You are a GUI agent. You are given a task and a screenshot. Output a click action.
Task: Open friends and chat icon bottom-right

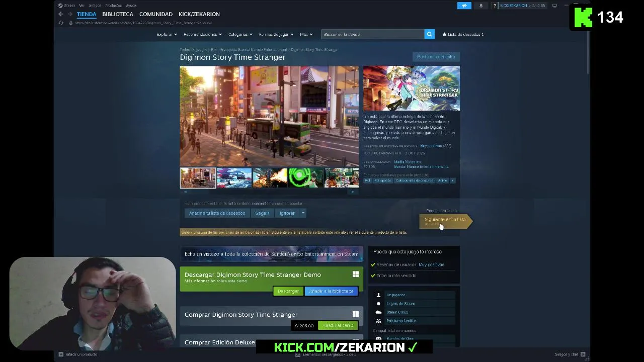(x=583, y=354)
